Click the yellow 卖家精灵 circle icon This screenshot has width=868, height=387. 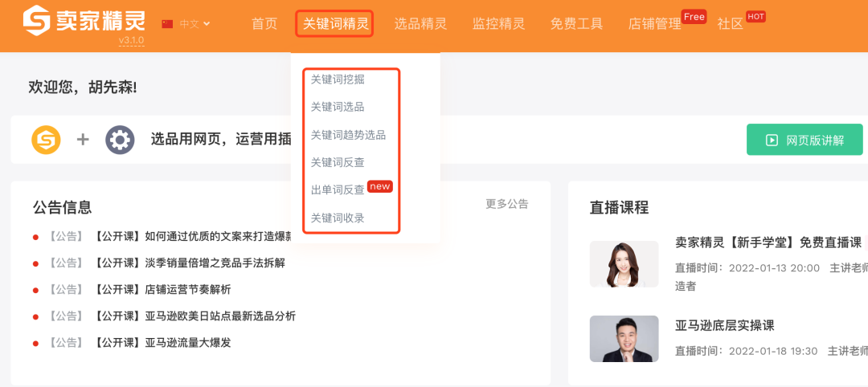tap(46, 140)
